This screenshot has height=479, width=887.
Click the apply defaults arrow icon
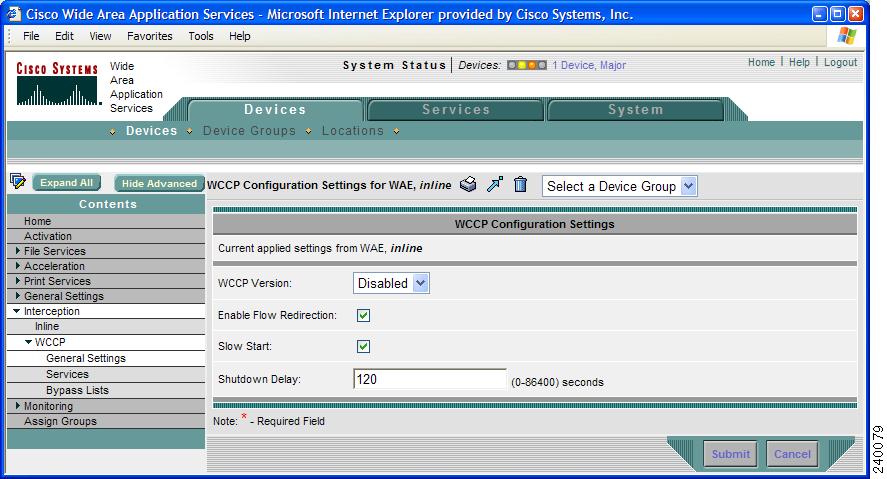click(x=495, y=184)
